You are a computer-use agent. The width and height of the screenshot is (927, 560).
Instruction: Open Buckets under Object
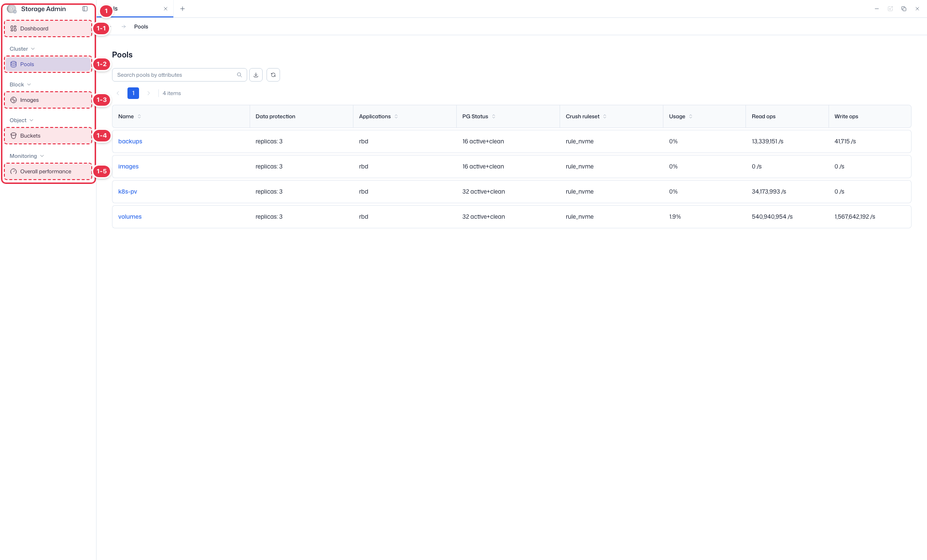point(48,136)
